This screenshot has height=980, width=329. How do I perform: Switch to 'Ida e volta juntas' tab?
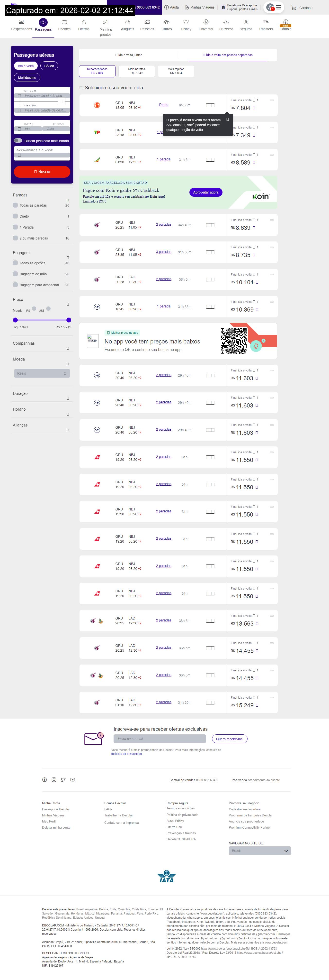[128, 55]
